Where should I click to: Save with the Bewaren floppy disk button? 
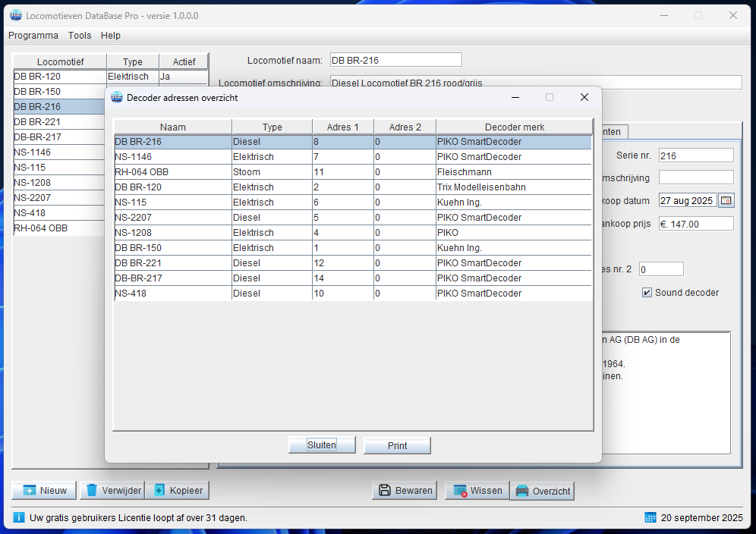click(x=405, y=491)
